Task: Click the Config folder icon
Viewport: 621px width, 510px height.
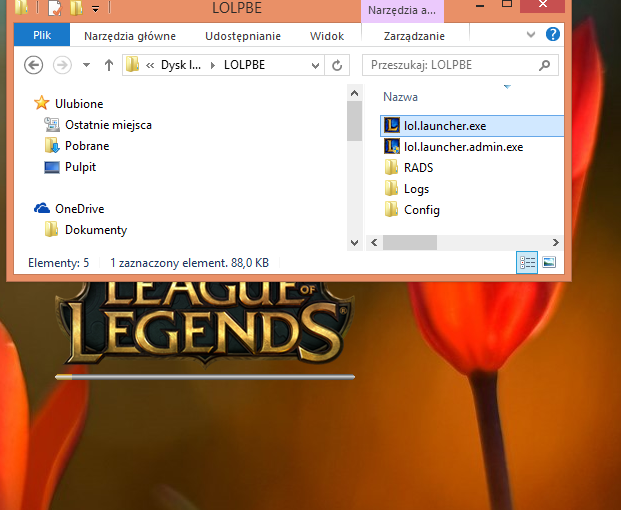Action: (x=391, y=209)
